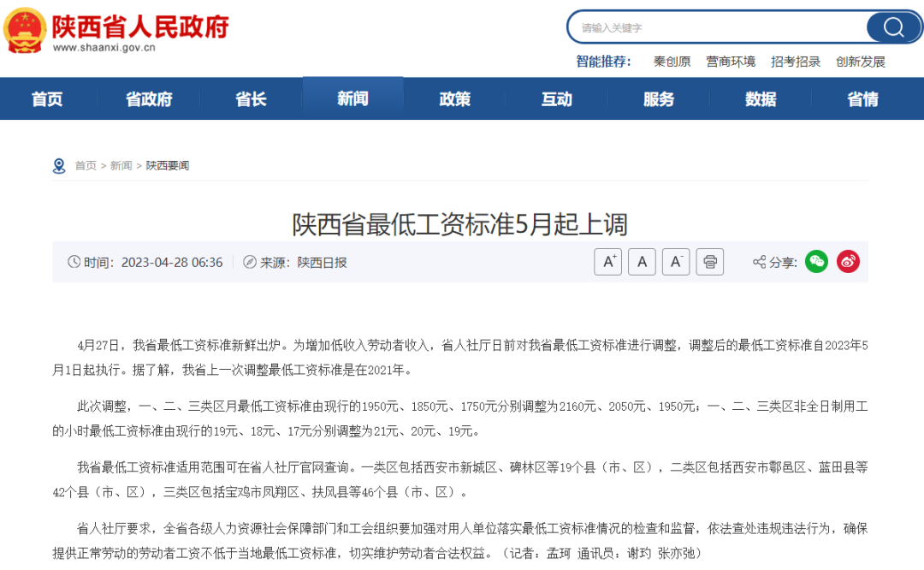Viewport: 924px width, 570px height.
Task: Open the 省政府 menu item
Action: (x=149, y=98)
